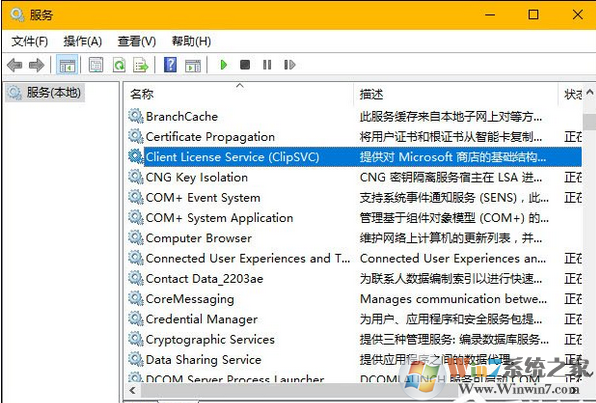
Task: Click the Properties toolbar icon
Action: (x=96, y=65)
